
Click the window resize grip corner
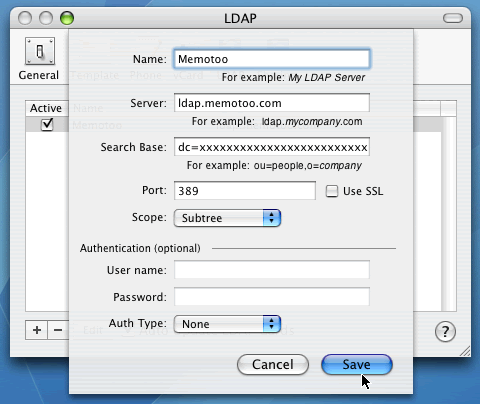(x=465, y=351)
